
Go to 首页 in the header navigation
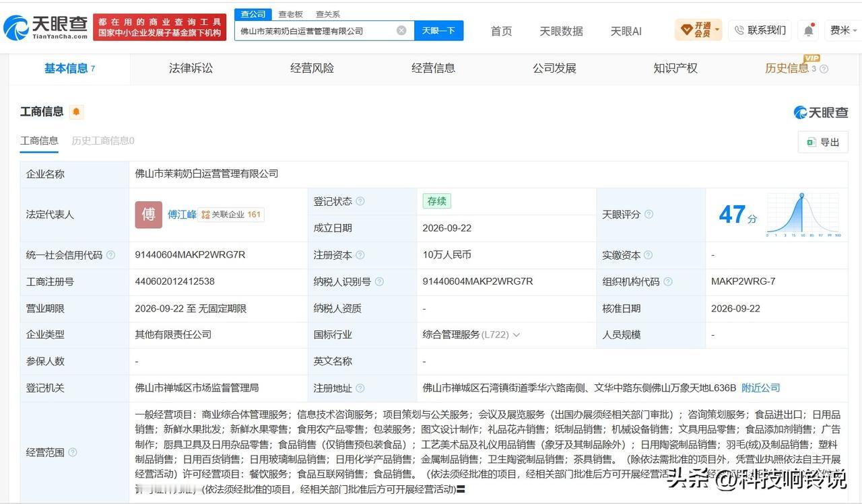pyautogui.click(x=501, y=31)
